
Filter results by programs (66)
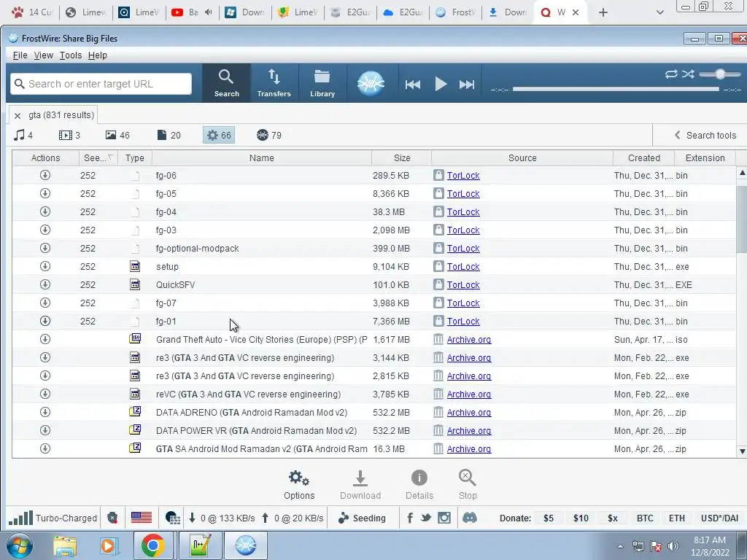[x=219, y=135]
